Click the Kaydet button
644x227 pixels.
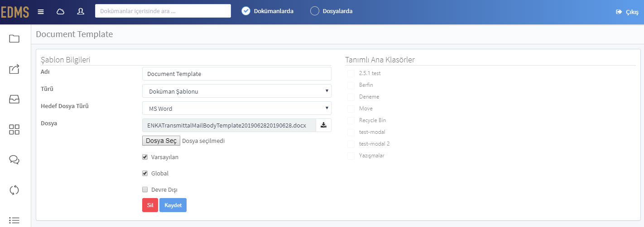pos(173,205)
